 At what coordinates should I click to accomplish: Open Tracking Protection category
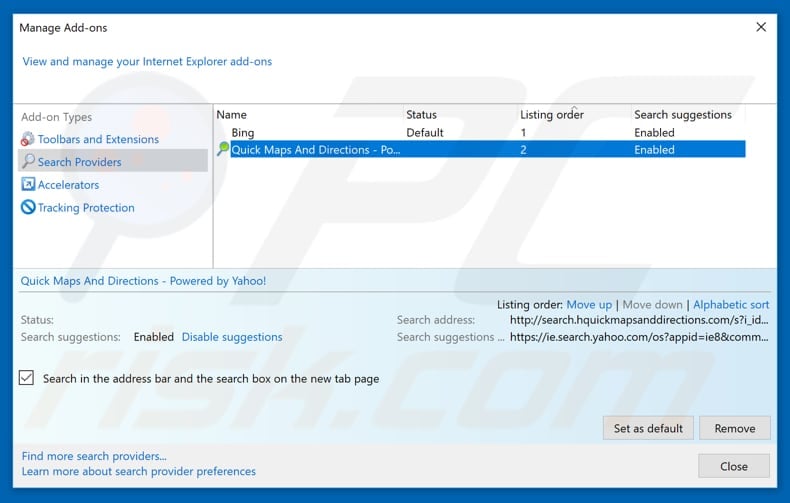pos(86,208)
